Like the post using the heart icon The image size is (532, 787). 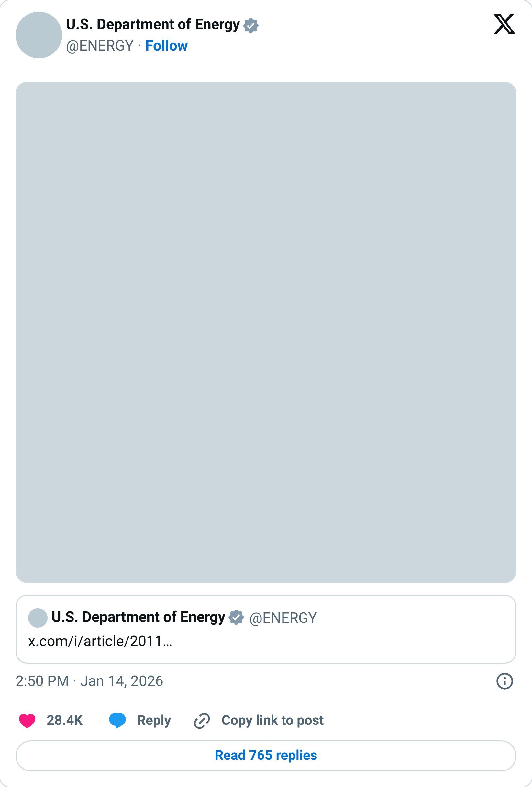click(29, 721)
